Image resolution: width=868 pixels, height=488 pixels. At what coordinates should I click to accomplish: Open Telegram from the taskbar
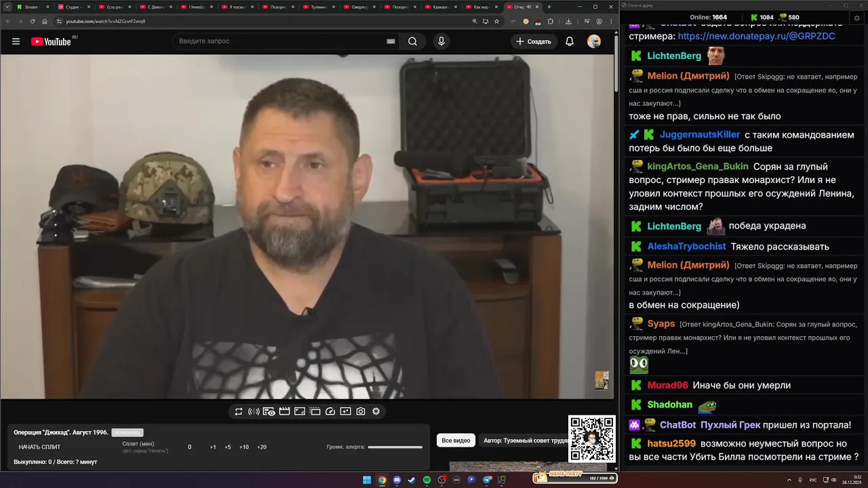(487, 480)
